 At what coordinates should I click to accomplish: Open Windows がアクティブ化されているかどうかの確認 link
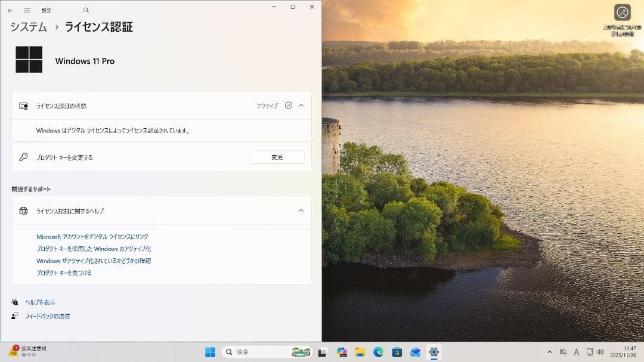[x=94, y=261]
